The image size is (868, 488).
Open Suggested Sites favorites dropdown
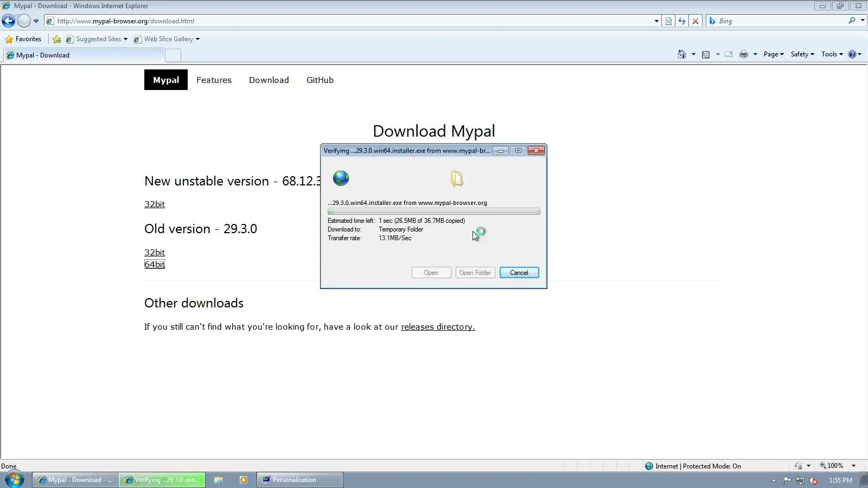point(97,39)
